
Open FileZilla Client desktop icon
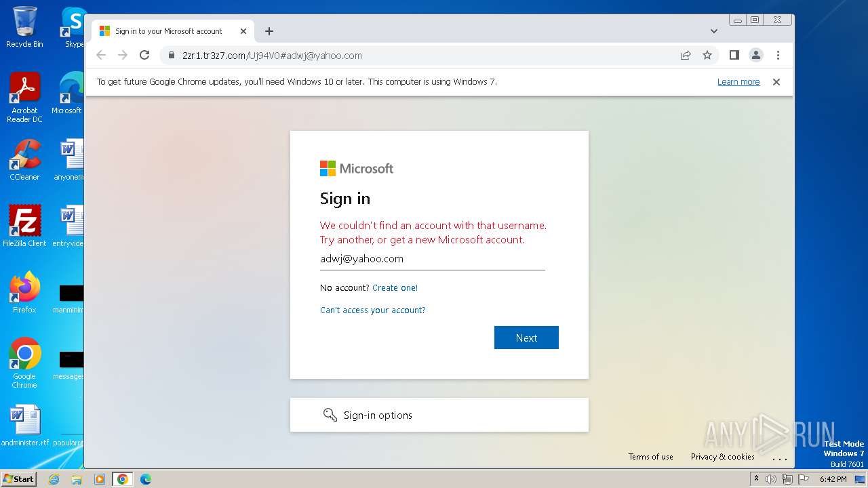tap(24, 226)
